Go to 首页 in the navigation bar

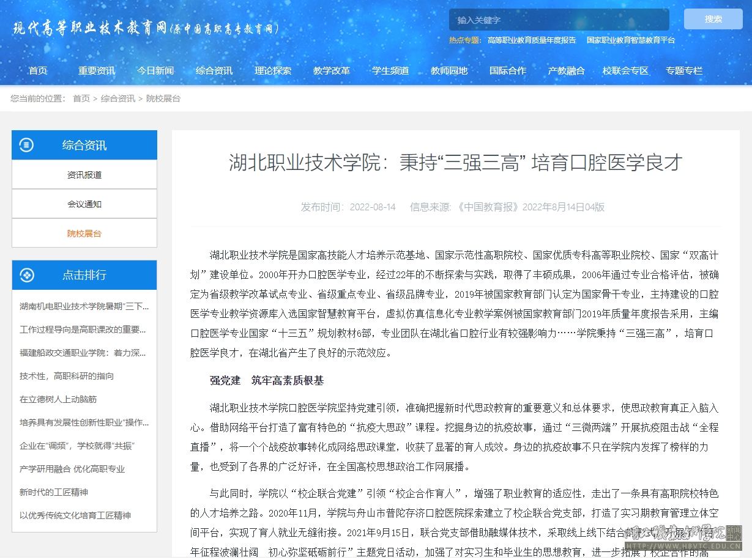38,70
